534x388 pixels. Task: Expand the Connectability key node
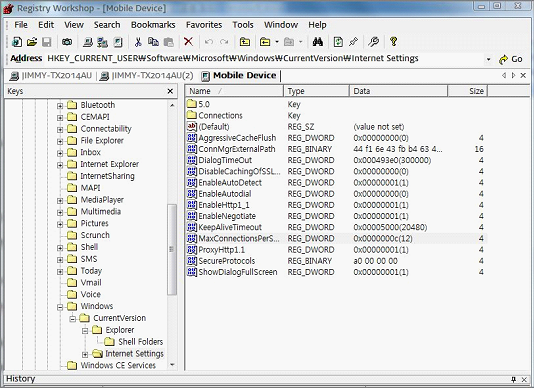coord(60,129)
